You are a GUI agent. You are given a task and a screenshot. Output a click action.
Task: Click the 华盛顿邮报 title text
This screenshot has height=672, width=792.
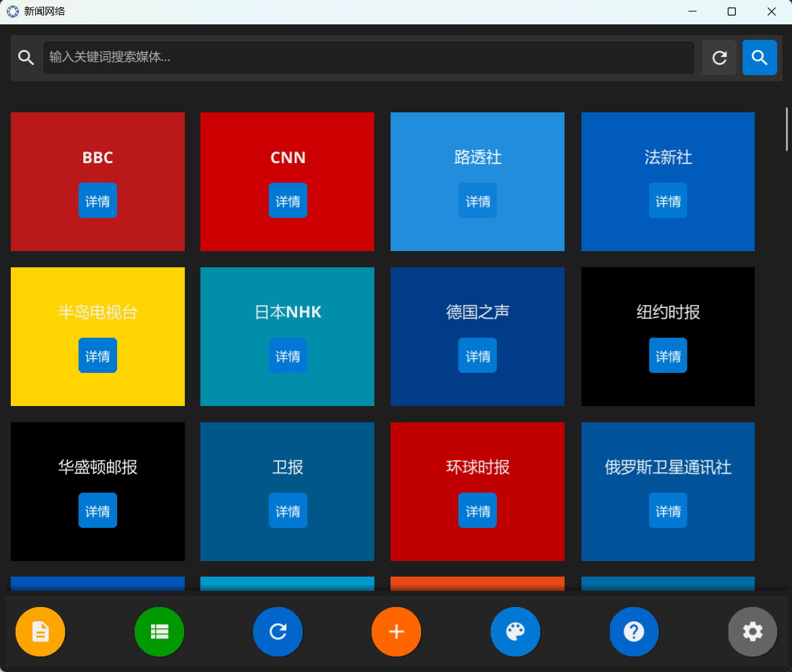coord(97,468)
